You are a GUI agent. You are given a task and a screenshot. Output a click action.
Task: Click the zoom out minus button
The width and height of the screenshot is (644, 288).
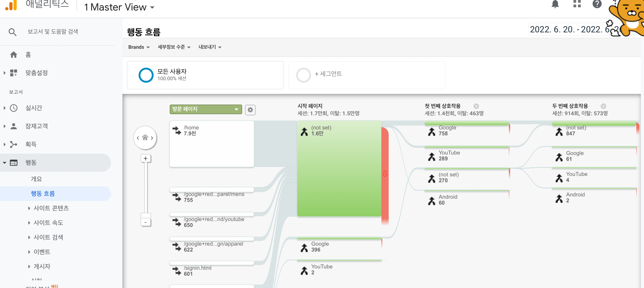tap(145, 222)
